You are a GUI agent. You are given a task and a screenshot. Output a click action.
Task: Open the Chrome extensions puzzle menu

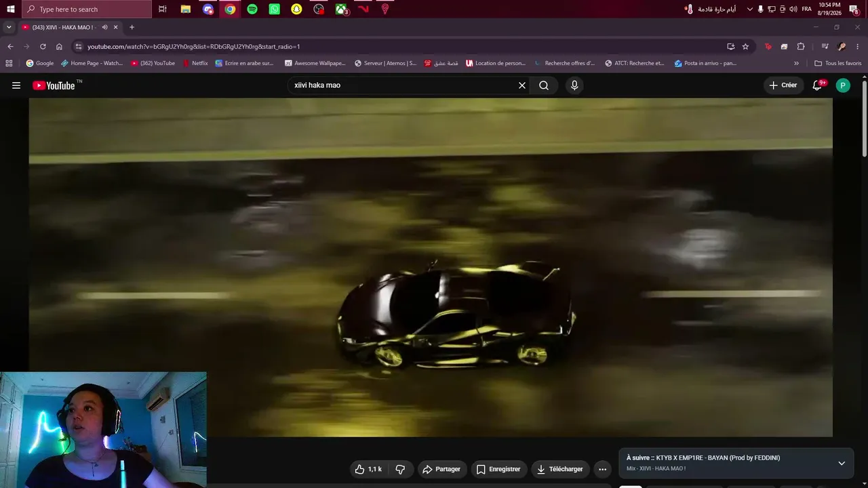801,47
